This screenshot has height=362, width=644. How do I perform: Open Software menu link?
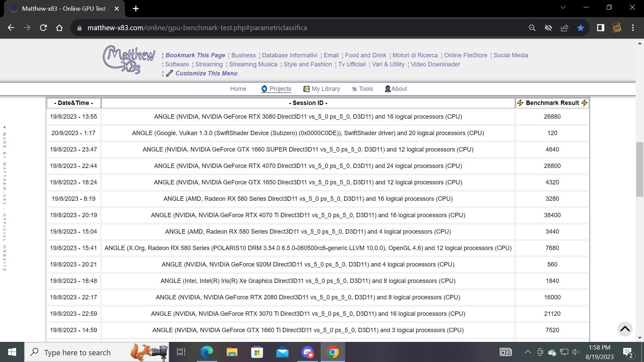pos(177,64)
